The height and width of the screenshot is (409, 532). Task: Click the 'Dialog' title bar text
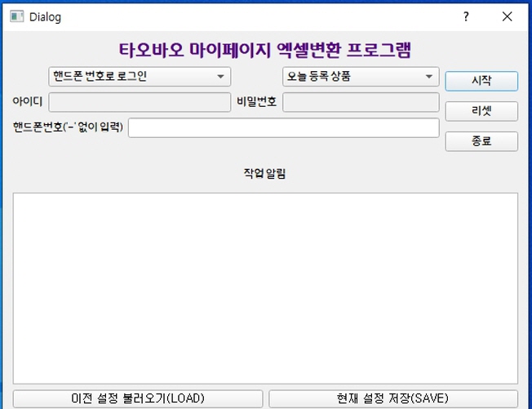[x=45, y=17]
